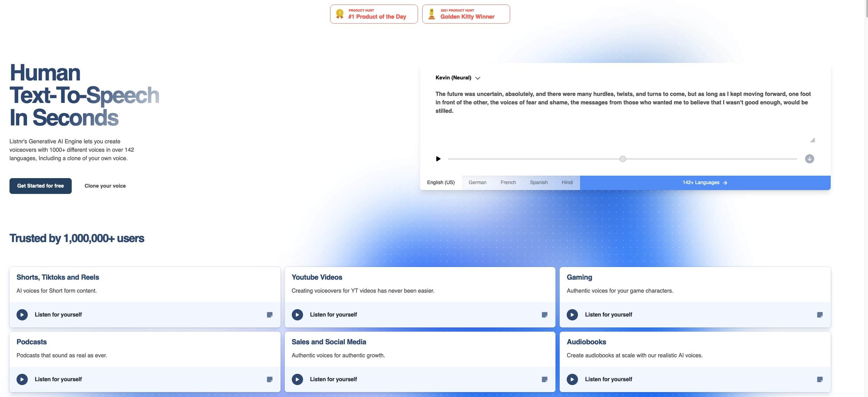Click "AI voices for Short form content." text

(57, 291)
